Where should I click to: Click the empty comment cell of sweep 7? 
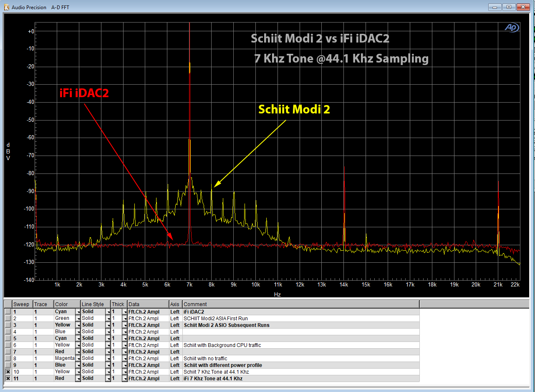pos(301,352)
